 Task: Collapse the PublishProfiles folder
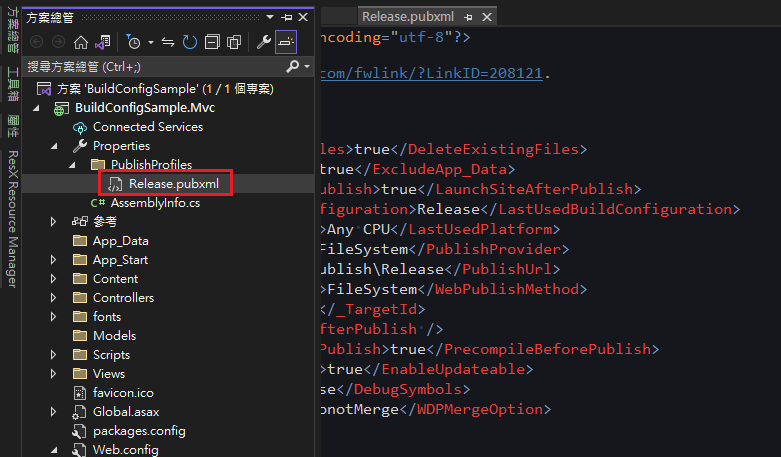[x=72, y=165]
